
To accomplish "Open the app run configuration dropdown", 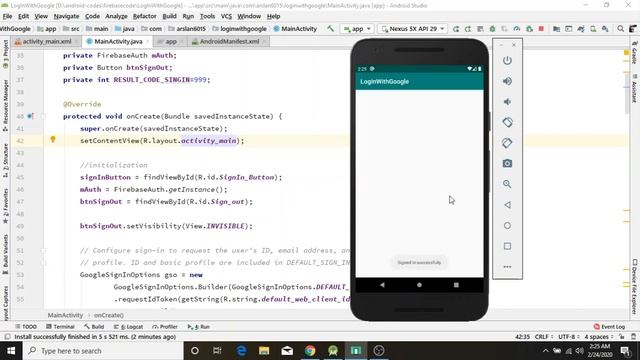I will click(x=357, y=29).
